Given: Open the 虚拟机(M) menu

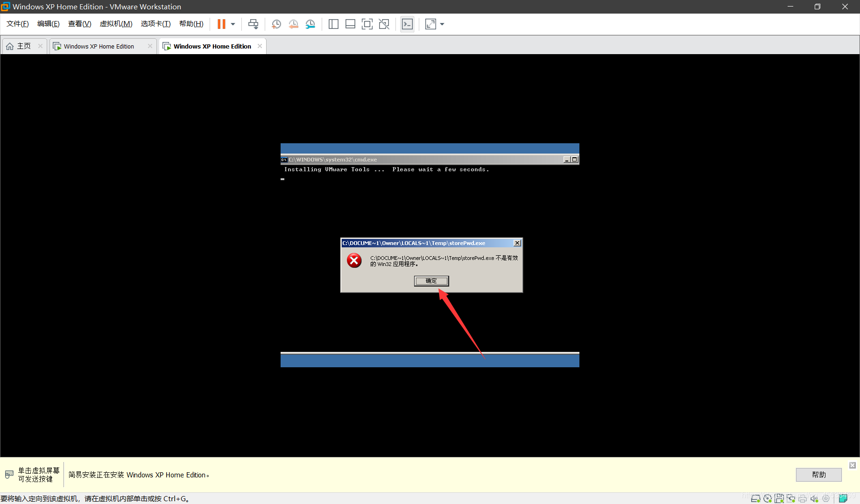Looking at the screenshot, I should coord(116,24).
